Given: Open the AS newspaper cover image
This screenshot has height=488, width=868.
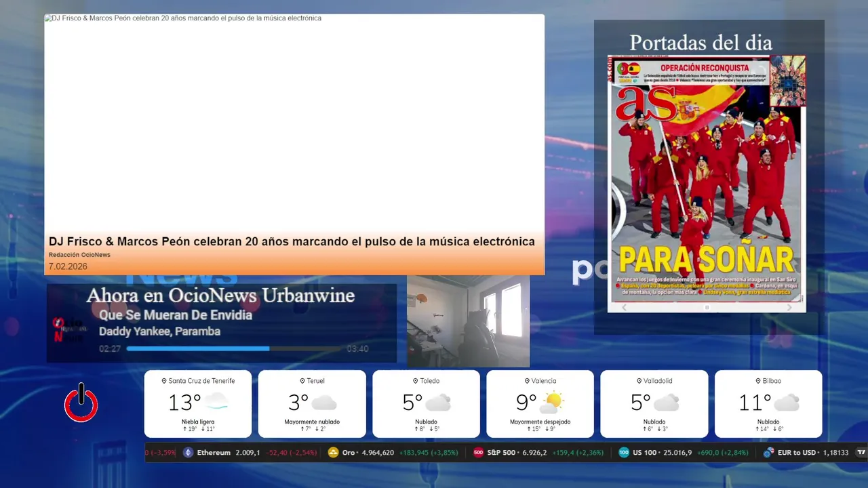Looking at the screenshot, I should [x=707, y=179].
